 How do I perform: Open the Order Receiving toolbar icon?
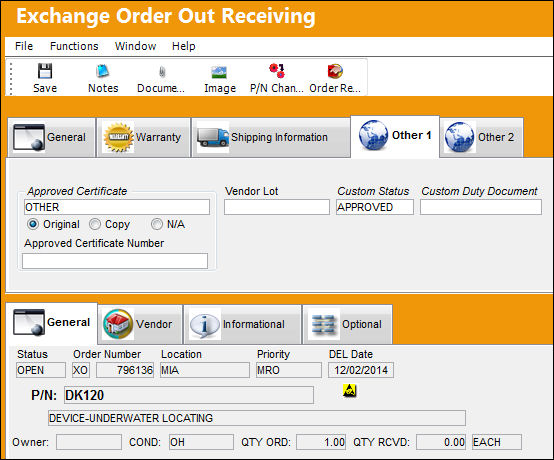(x=335, y=71)
